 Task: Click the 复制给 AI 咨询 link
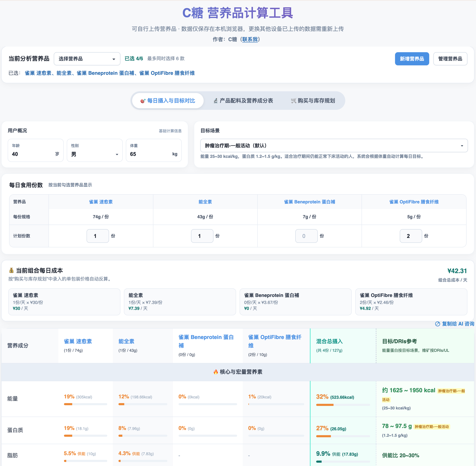click(x=458, y=324)
